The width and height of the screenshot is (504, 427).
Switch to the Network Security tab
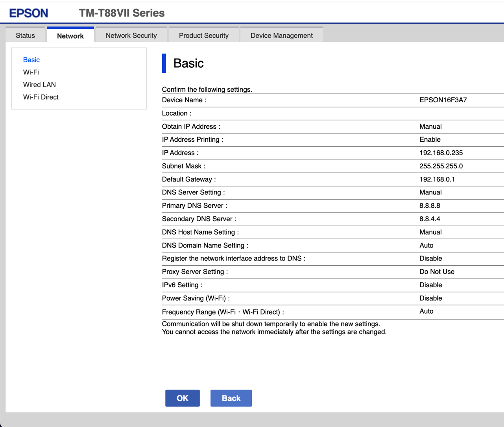[131, 35]
